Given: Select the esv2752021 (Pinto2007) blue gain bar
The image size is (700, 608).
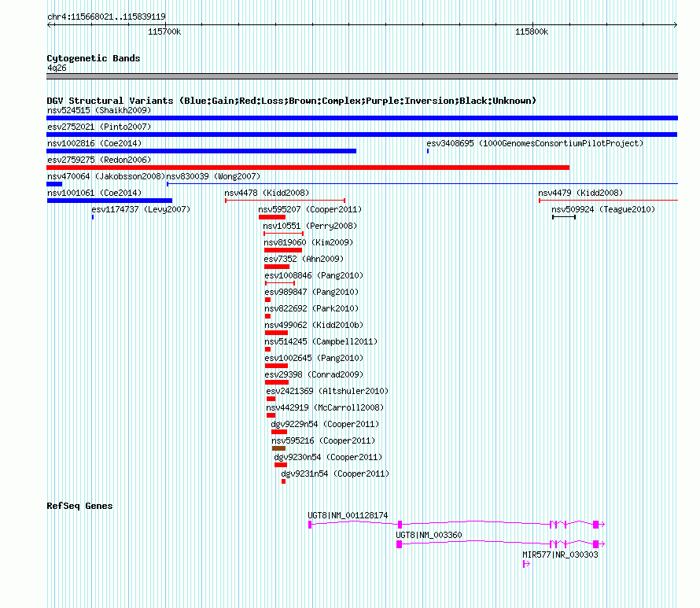Looking at the screenshot, I should (362, 134).
